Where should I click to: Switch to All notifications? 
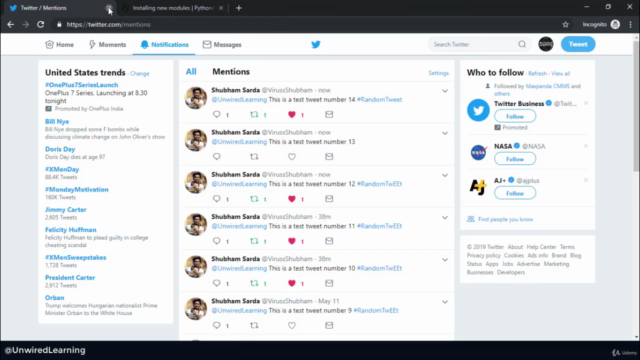point(191,72)
